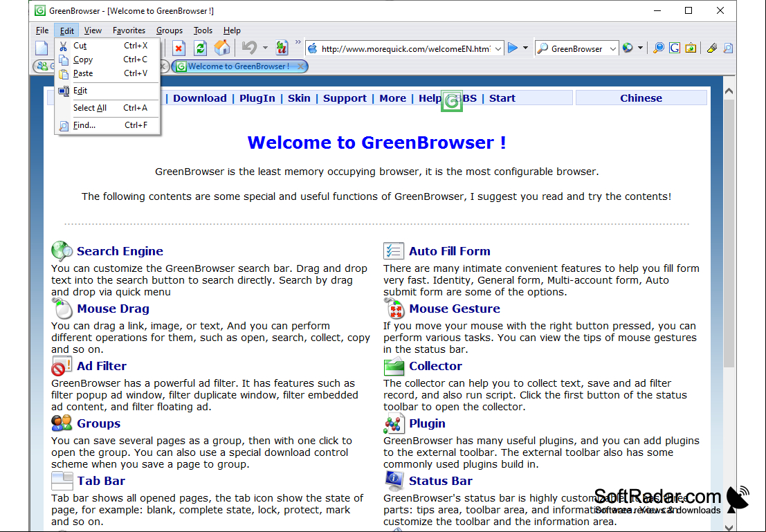
Task: Open the Mouse Gesture heading link
Action: pos(455,309)
